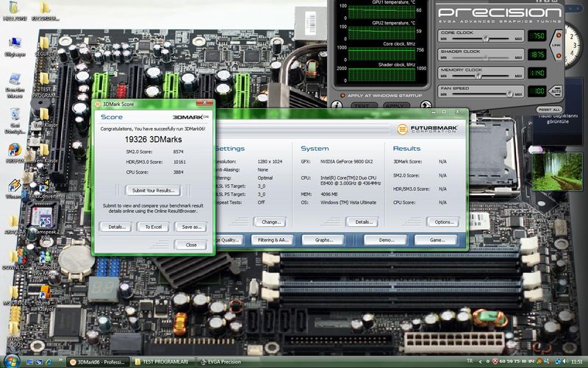
Task: Click Reset All in EVGA Precision
Action: tap(549, 110)
